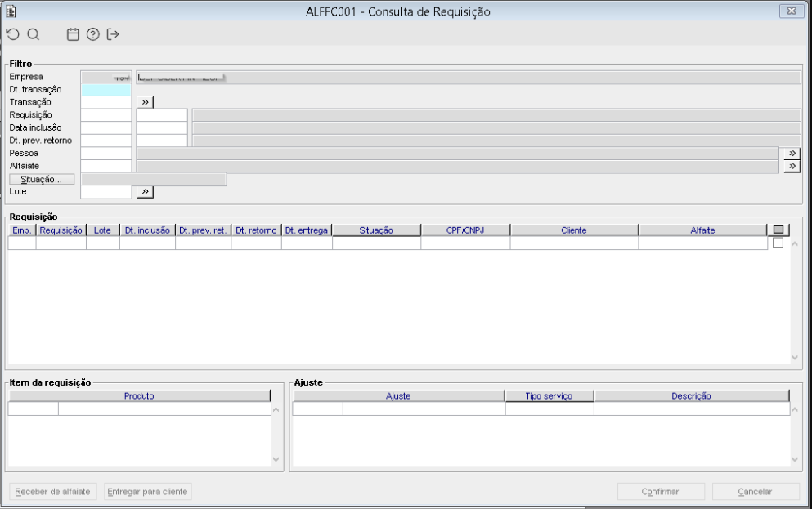Screen dimensions: 812x509
Task: Click the Dt. prev. ret. column header
Action: (203, 230)
